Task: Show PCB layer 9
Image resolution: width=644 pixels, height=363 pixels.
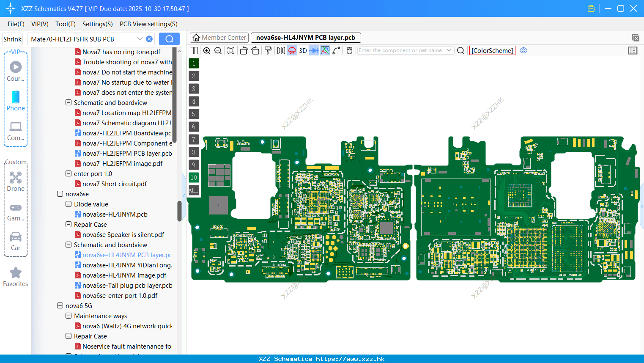Action: click(194, 165)
